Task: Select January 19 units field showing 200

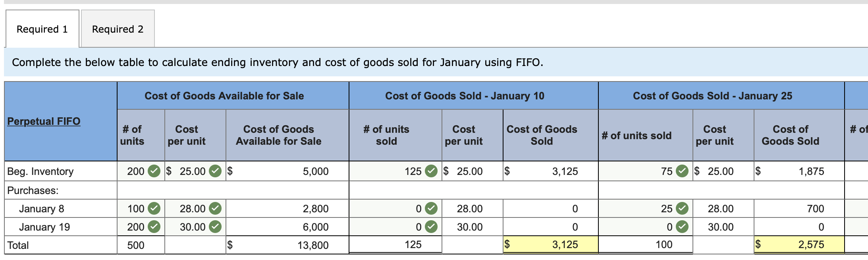Action: coord(141,227)
